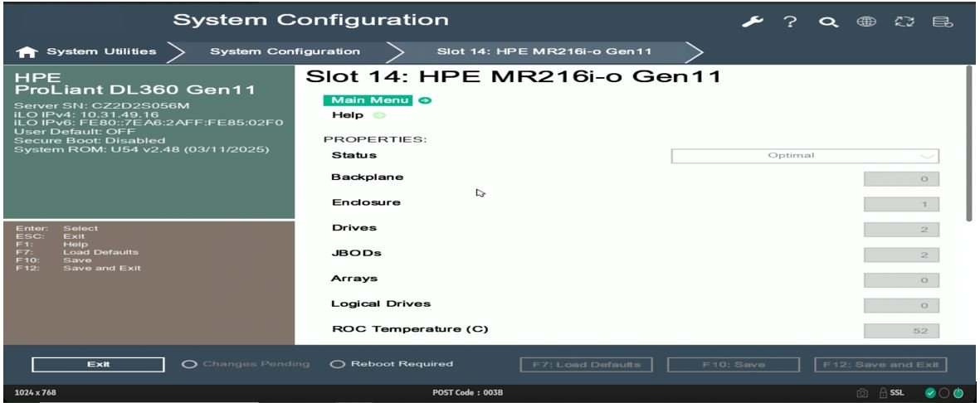Viewport: 980px width, 403px height.
Task: Click the server storage icon in header
Action: point(943,22)
